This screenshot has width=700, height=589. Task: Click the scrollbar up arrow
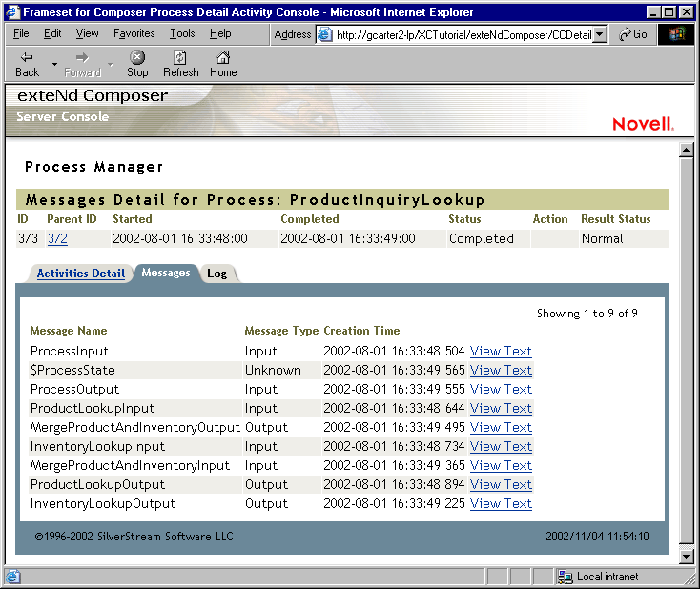[686, 150]
